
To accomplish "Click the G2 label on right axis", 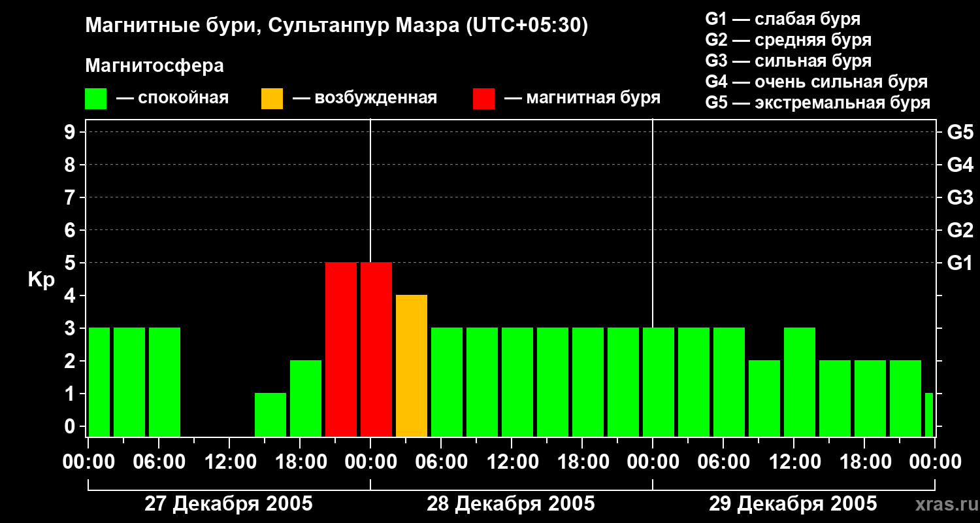I will tap(960, 231).
